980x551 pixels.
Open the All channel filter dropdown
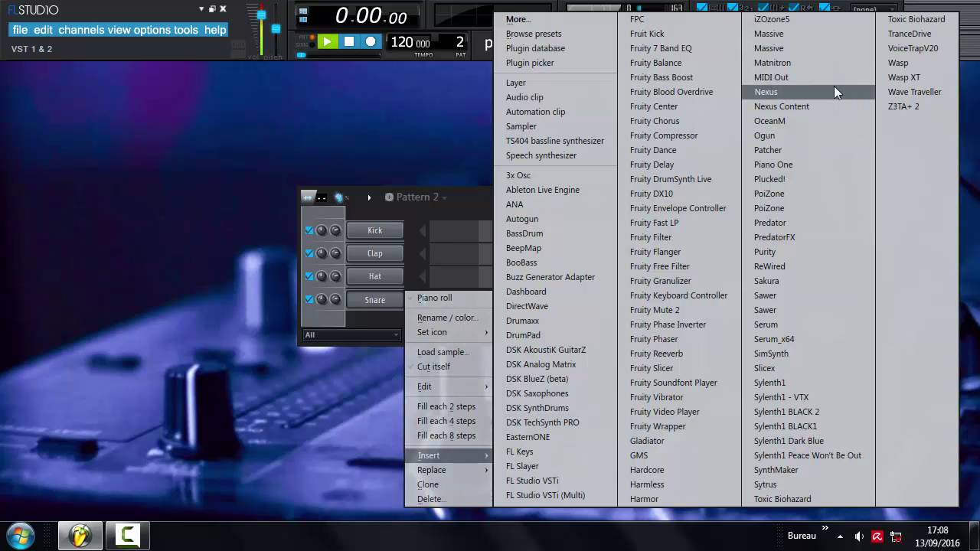click(351, 334)
